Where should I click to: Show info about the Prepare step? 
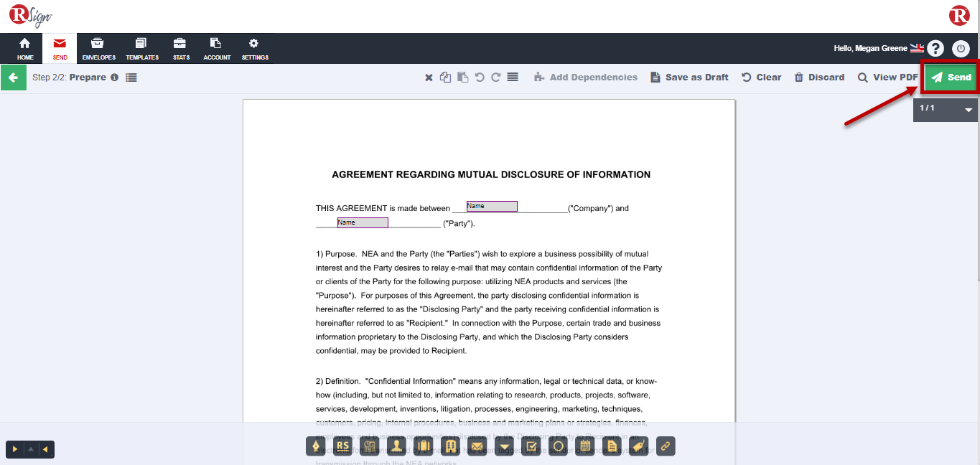click(114, 77)
